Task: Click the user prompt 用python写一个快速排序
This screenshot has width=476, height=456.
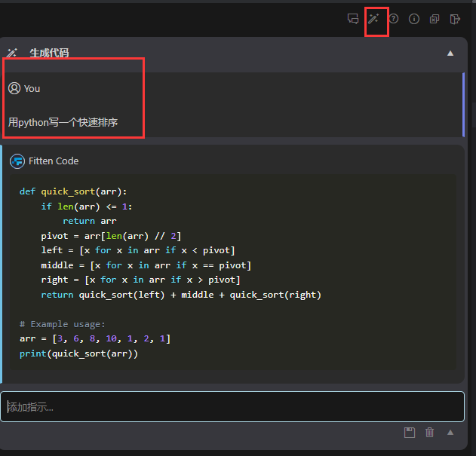Action: coord(63,121)
